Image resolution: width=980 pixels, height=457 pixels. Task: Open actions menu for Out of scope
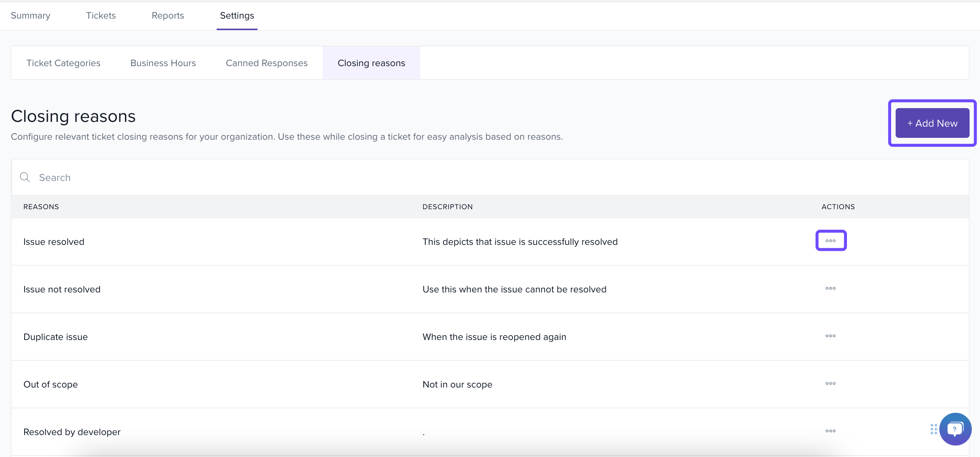831,383
